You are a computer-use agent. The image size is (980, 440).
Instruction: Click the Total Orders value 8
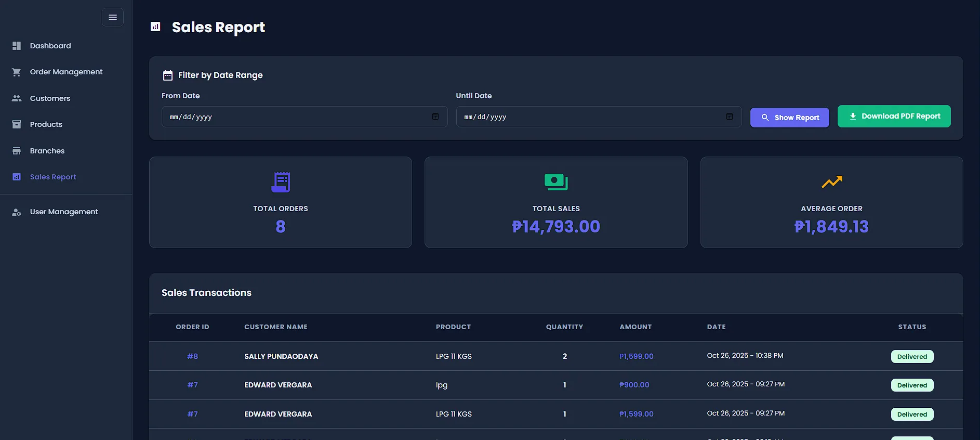pyautogui.click(x=281, y=227)
